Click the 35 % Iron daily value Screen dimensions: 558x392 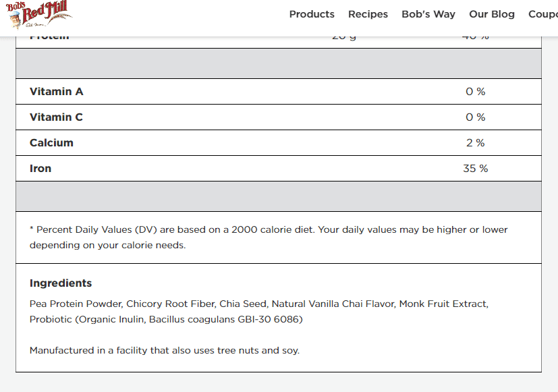pyautogui.click(x=475, y=169)
